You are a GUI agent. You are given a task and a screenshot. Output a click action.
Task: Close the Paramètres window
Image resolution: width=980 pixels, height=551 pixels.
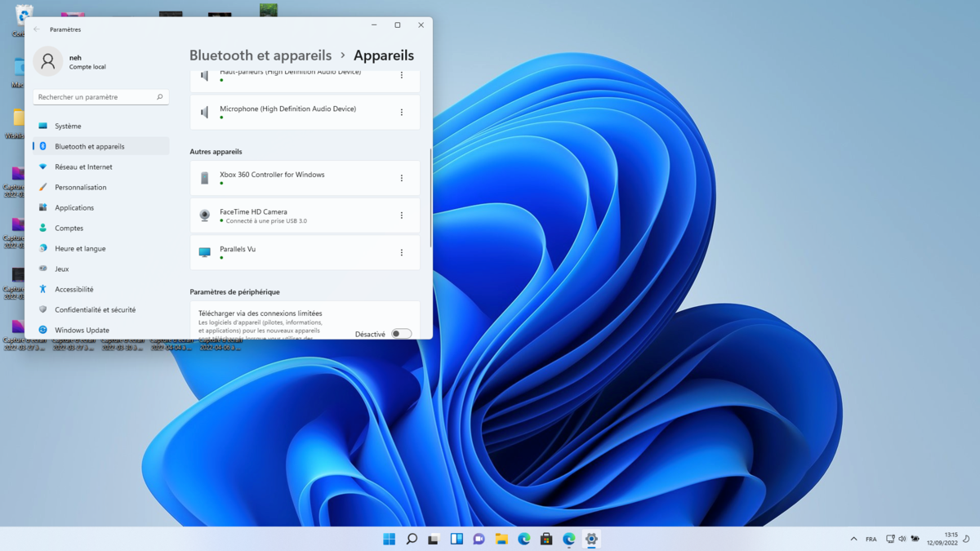(421, 25)
